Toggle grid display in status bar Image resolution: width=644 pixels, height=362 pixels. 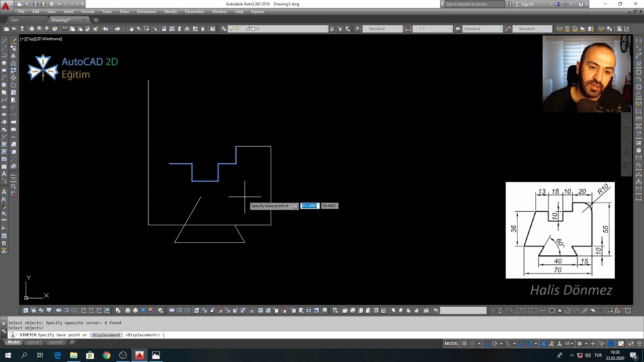point(464,343)
